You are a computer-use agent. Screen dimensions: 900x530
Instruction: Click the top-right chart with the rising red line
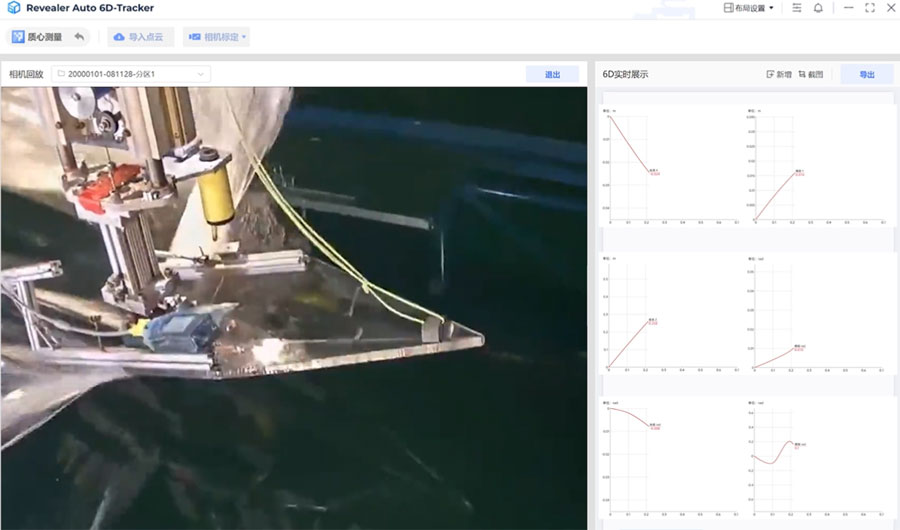click(x=818, y=167)
